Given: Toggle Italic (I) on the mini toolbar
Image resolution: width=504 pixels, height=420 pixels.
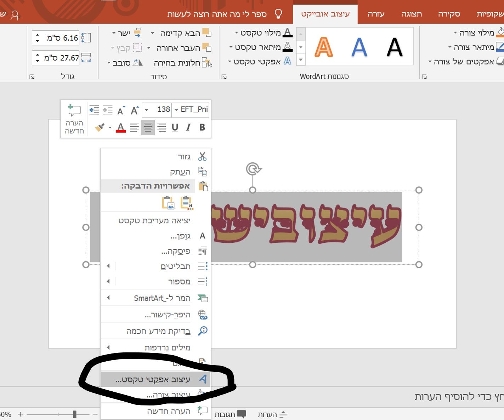Looking at the screenshot, I should click(188, 127).
